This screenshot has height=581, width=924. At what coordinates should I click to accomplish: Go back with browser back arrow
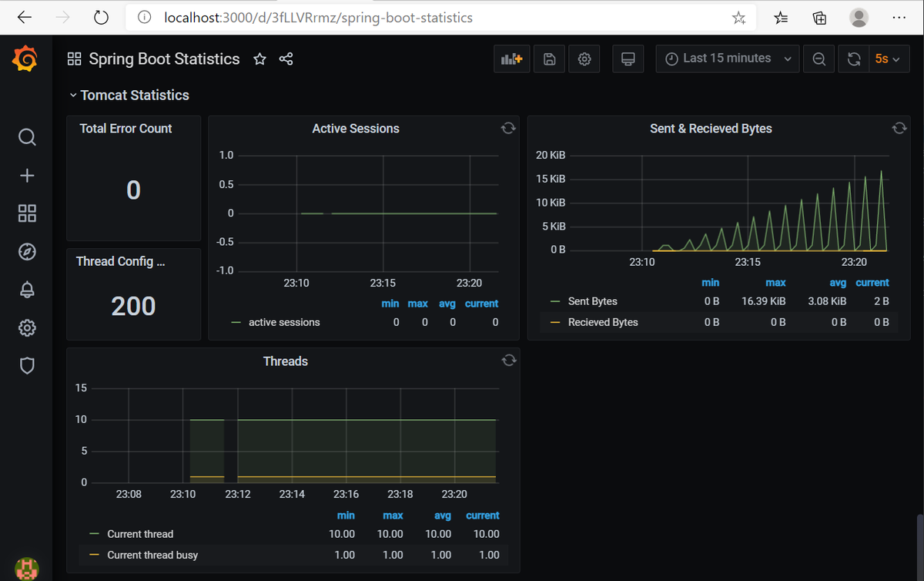(25, 17)
